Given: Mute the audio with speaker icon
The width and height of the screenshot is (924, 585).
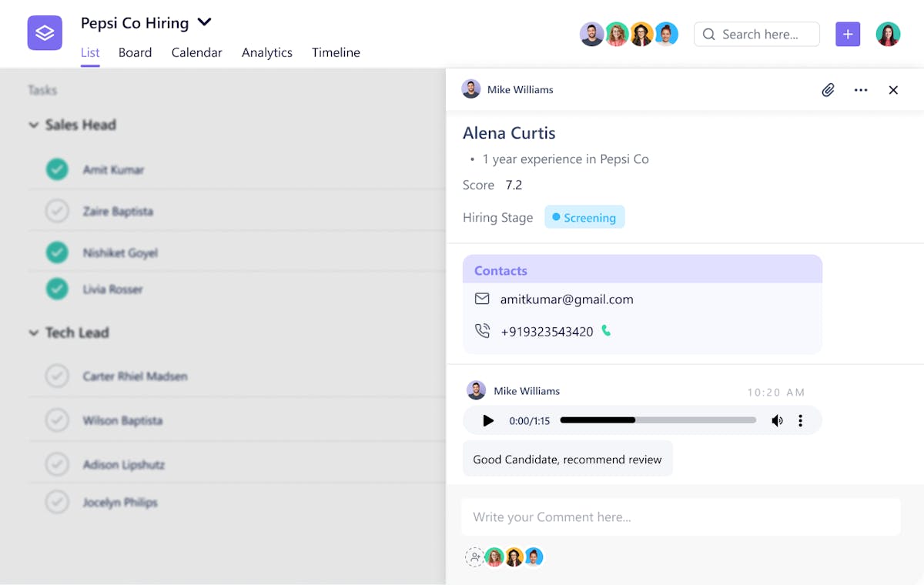Looking at the screenshot, I should pyautogui.click(x=778, y=420).
